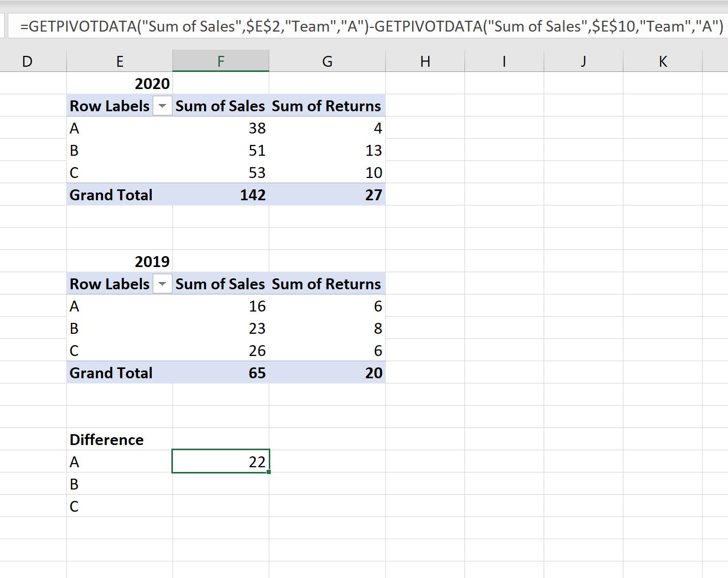
Task: Select Grand Total sales value 142
Action: click(221, 195)
